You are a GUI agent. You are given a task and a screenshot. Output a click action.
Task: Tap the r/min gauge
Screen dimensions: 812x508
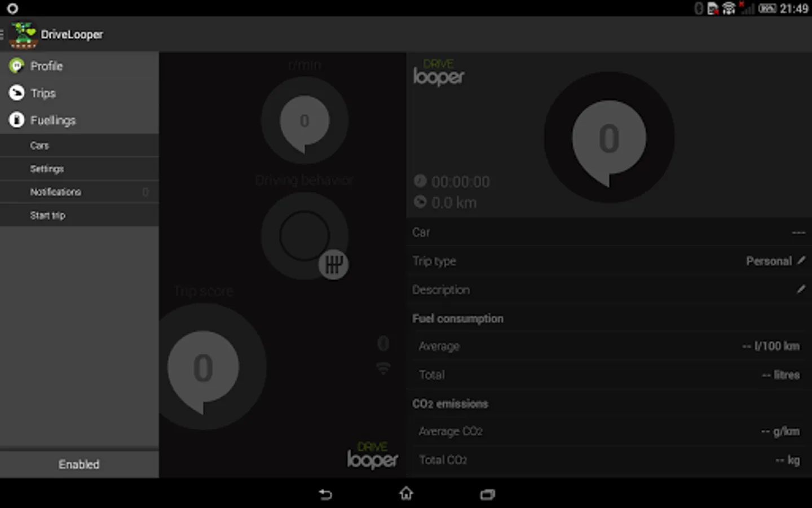point(304,120)
